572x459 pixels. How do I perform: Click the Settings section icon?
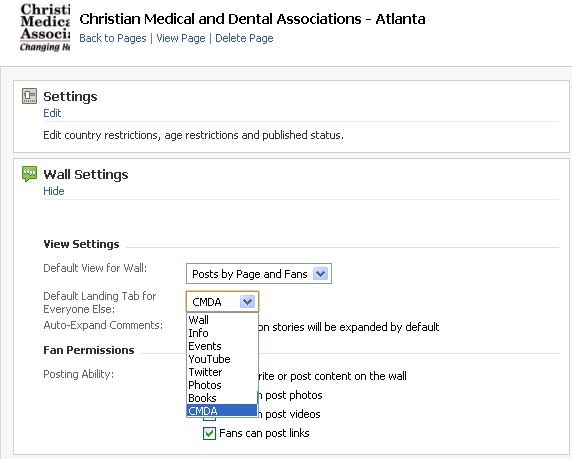pos(29,96)
